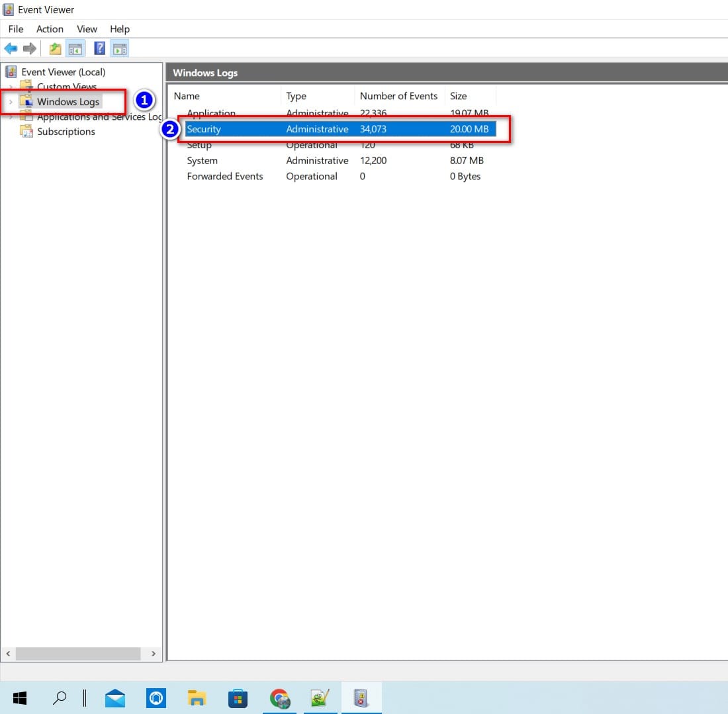
Task: Launch the Mail app from the taskbar
Action: point(115,697)
